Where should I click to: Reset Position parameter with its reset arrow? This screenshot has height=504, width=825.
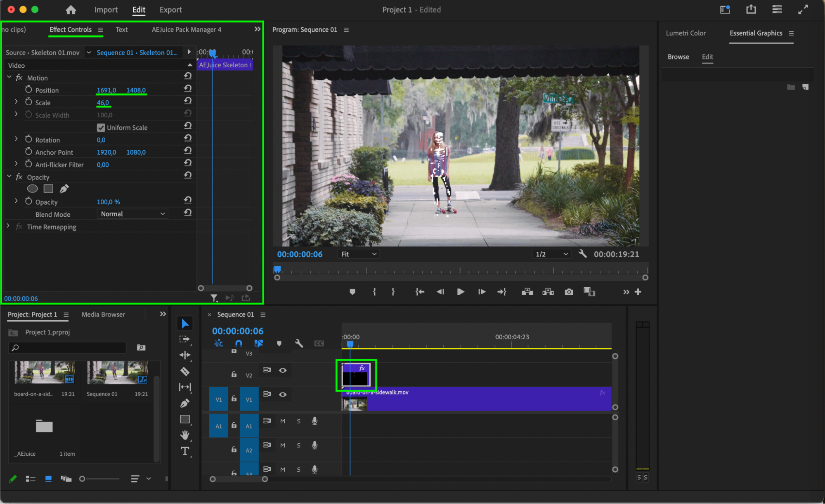tap(188, 88)
